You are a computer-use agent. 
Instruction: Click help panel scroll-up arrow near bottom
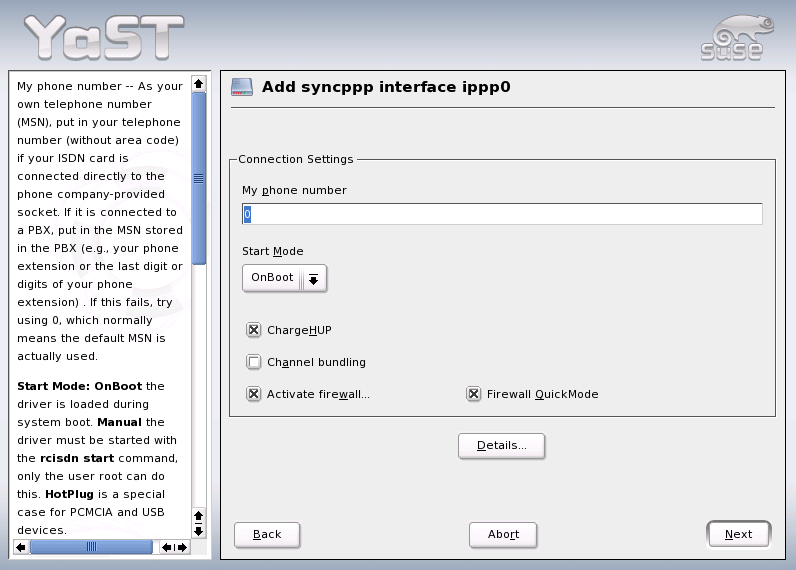pos(198,516)
